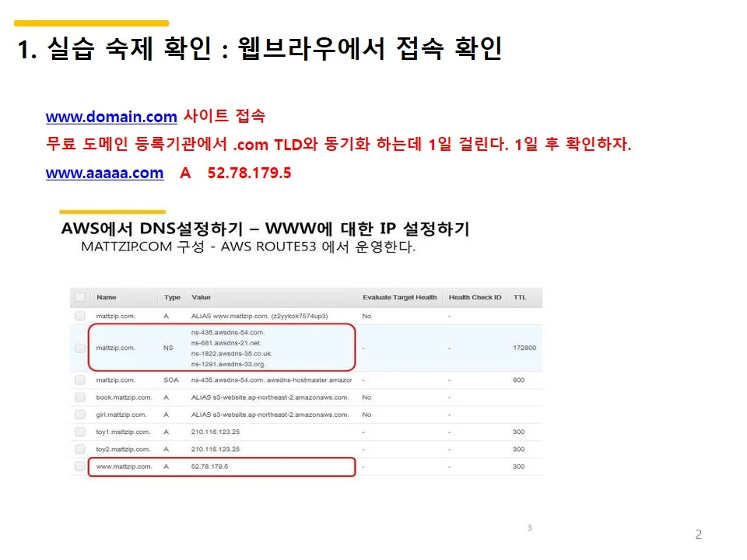Open the www.domain.com hyperlink
Viewport: 747px width, 560px height.
coord(111,117)
